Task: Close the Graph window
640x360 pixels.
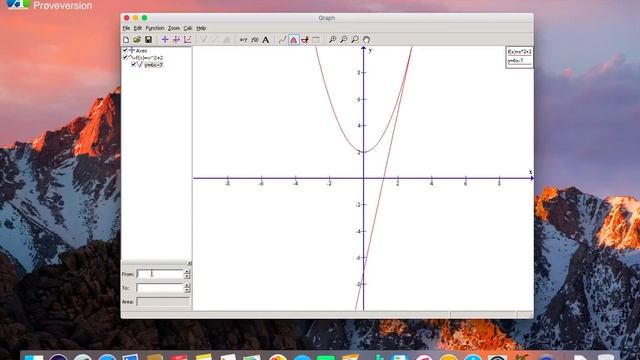Action: pos(127,18)
